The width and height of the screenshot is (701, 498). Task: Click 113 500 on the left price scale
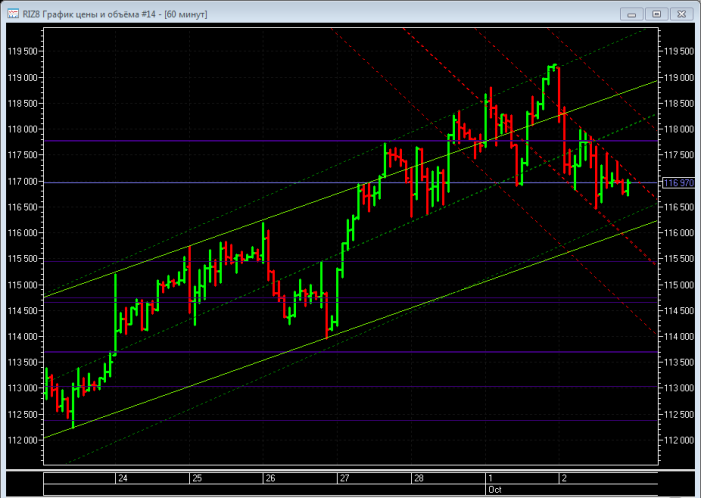click(x=23, y=362)
